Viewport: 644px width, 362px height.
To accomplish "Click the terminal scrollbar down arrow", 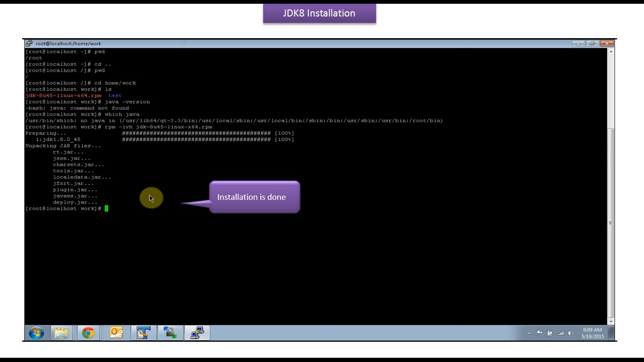I will 611,321.
